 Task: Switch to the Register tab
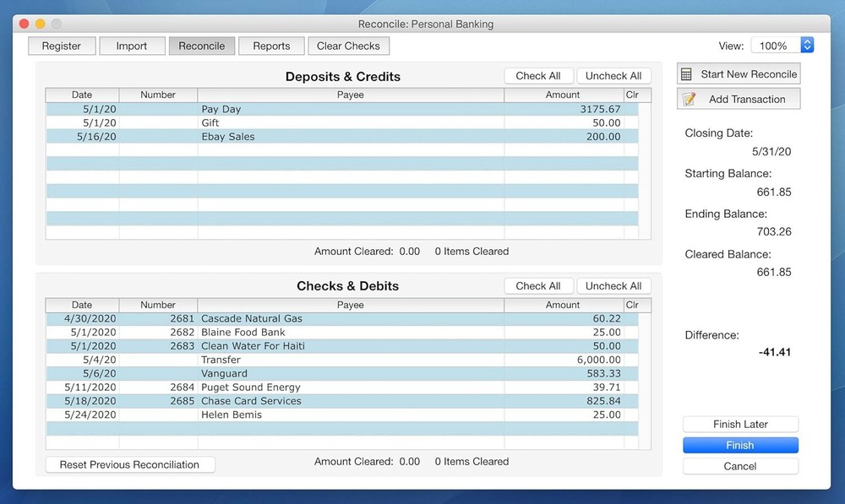click(61, 46)
